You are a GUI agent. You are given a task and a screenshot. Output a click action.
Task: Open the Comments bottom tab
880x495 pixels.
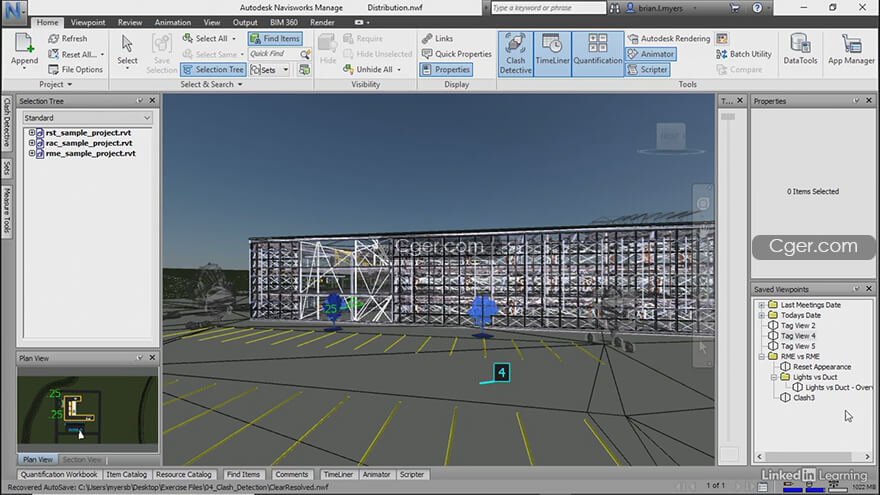pos(292,475)
